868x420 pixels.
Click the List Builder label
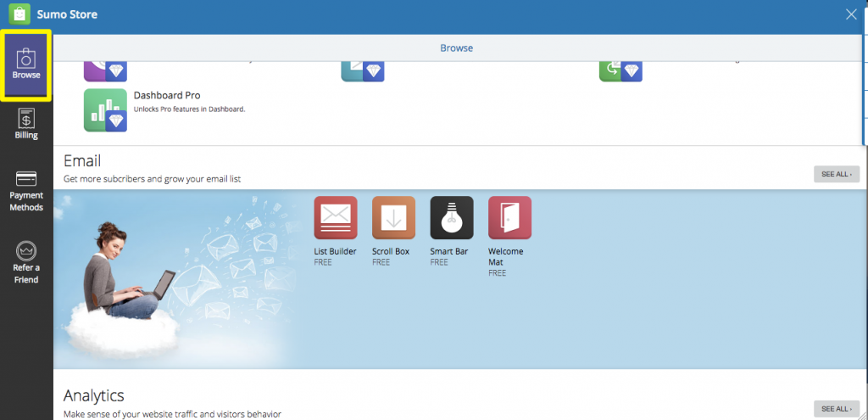point(335,251)
